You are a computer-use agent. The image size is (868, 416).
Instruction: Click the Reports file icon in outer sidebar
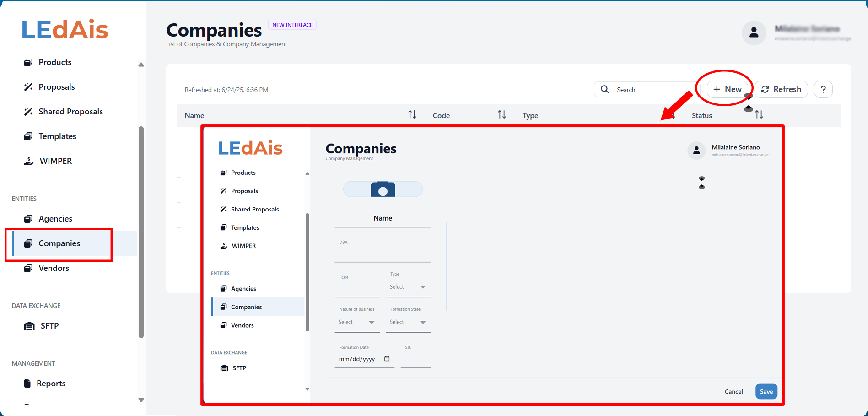(x=27, y=384)
